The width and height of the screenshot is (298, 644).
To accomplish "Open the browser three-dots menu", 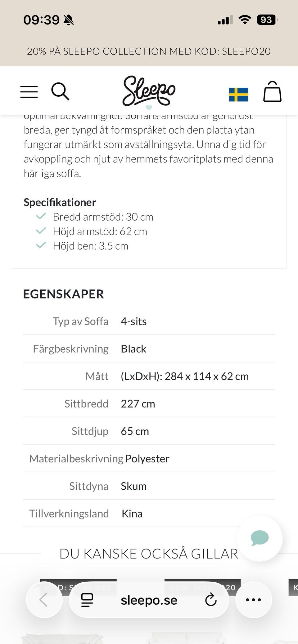I will tap(253, 600).
